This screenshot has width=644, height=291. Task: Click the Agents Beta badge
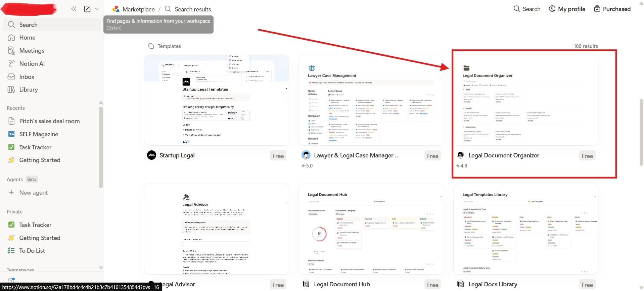click(x=32, y=179)
